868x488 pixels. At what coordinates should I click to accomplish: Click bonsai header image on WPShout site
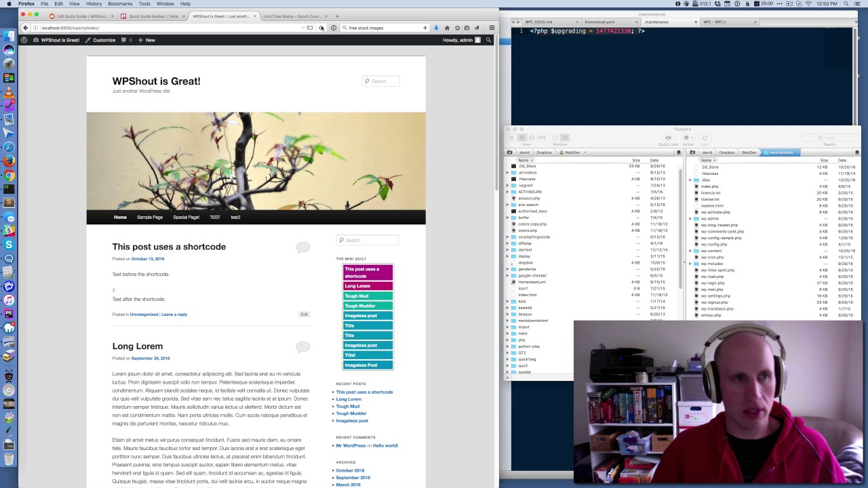click(x=256, y=161)
